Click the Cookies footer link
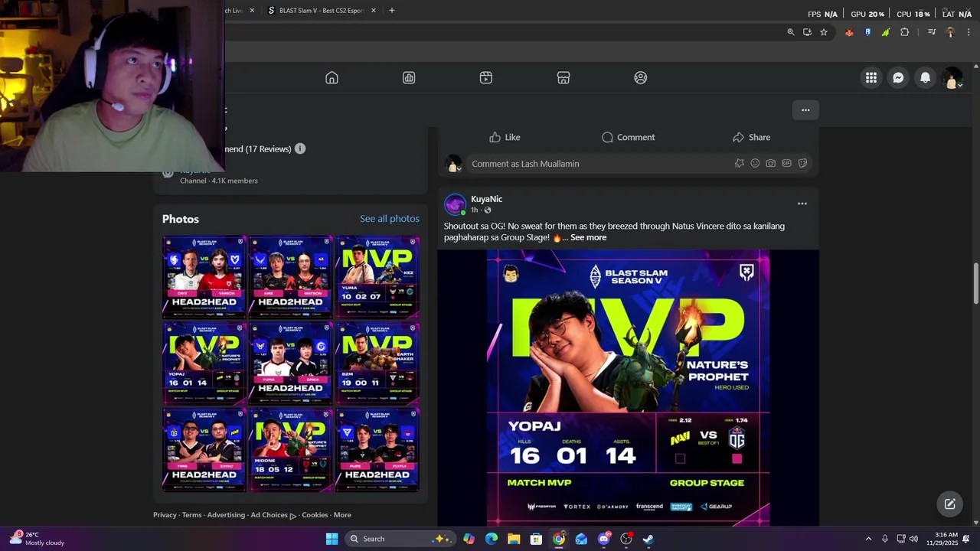Viewport: 980px width, 551px height. (x=315, y=515)
